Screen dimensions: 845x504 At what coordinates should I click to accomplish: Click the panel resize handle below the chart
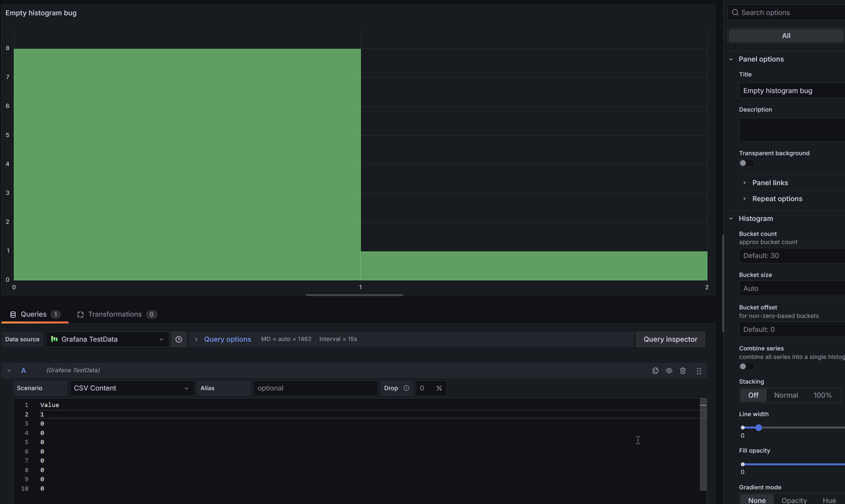tap(354, 295)
